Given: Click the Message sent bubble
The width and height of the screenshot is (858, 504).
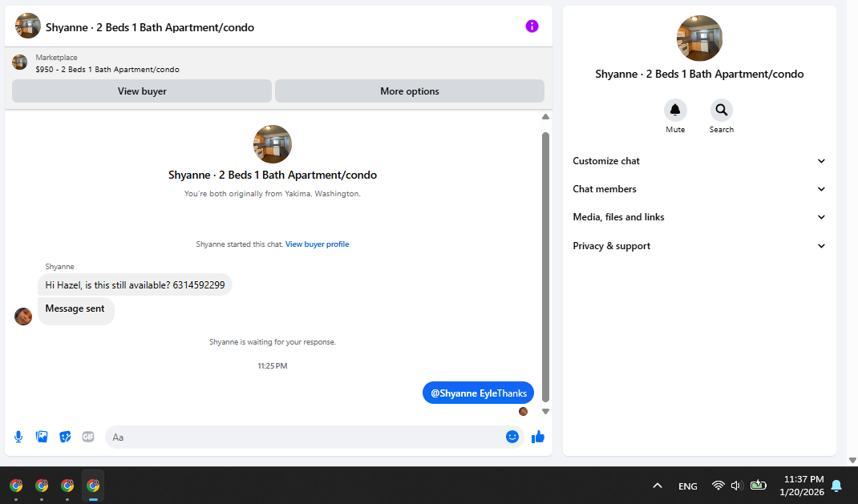Looking at the screenshot, I should pyautogui.click(x=76, y=310).
